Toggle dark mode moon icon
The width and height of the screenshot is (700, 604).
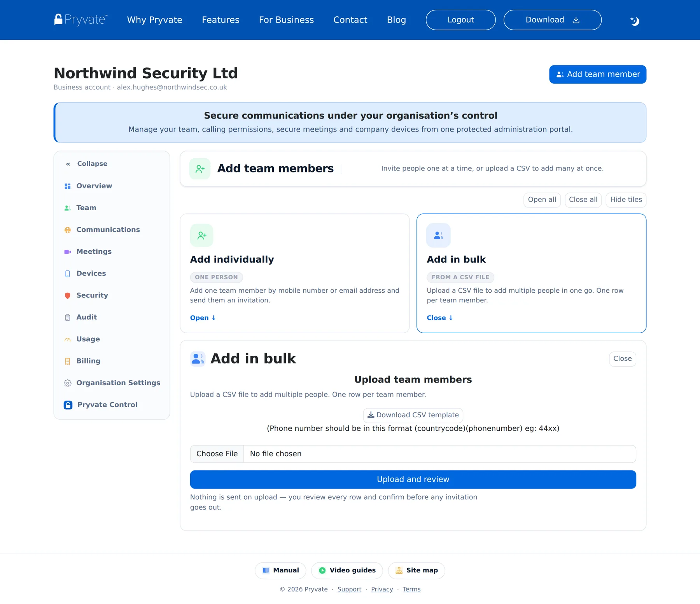(x=635, y=21)
